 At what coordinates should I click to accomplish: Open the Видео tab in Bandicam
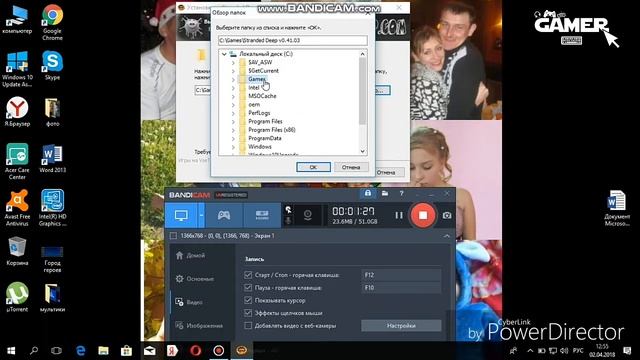point(189,302)
